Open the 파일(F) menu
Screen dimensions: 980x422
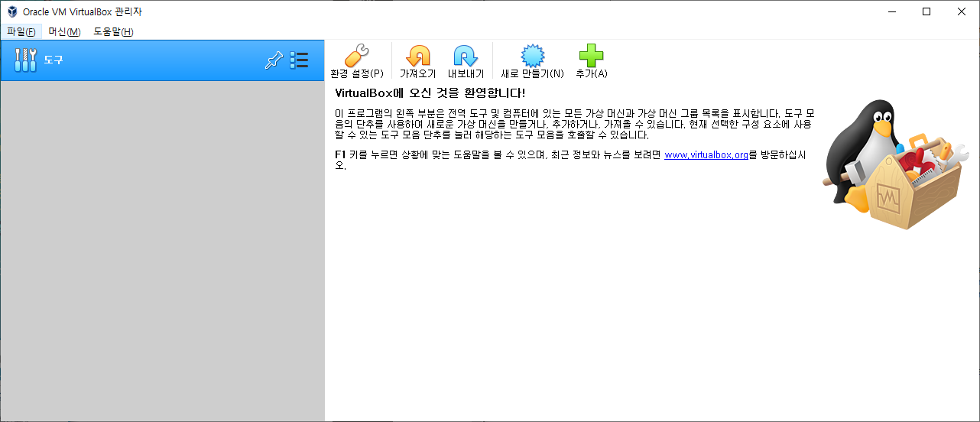point(21,31)
